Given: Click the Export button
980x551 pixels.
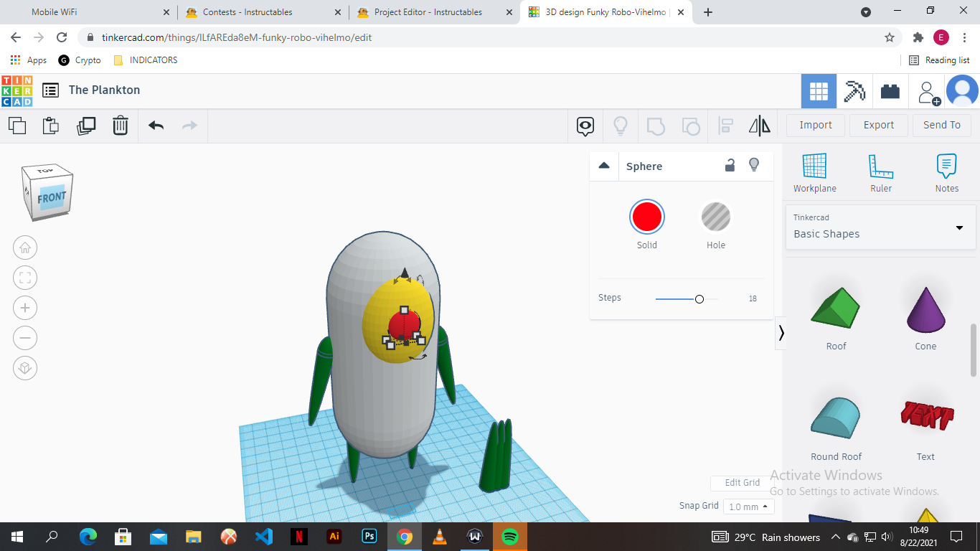Looking at the screenshot, I should [878, 125].
